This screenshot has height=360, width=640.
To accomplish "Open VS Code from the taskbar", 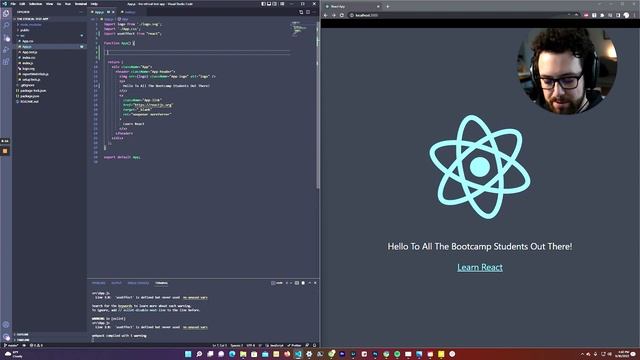I will click(298, 354).
